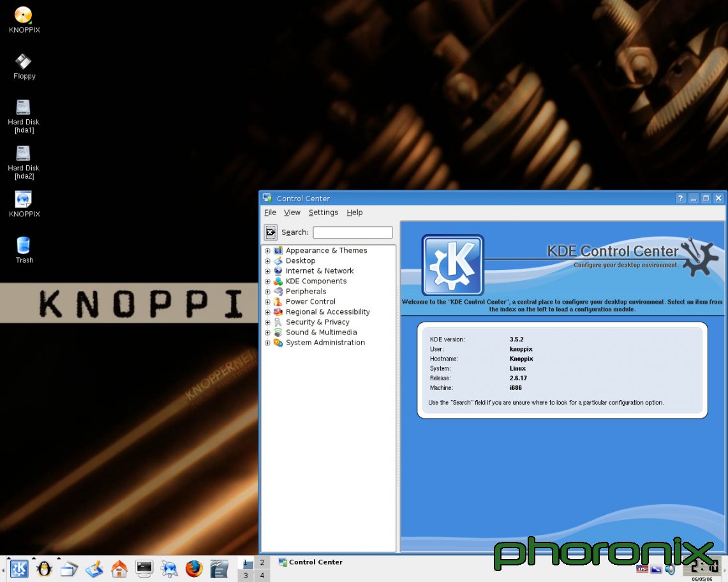Click the Search input field
The image size is (728, 582).
352,232
